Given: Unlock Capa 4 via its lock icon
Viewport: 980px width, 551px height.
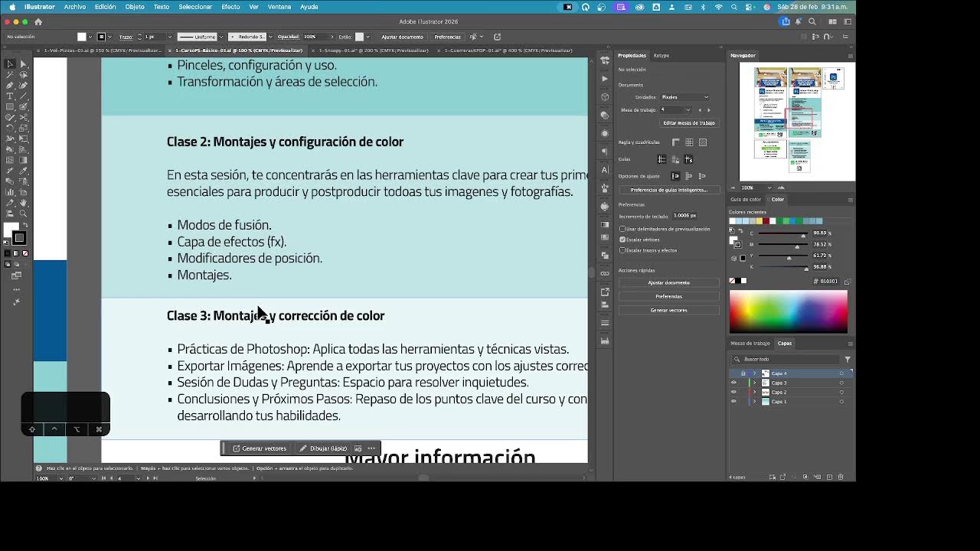Looking at the screenshot, I should [743, 373].
